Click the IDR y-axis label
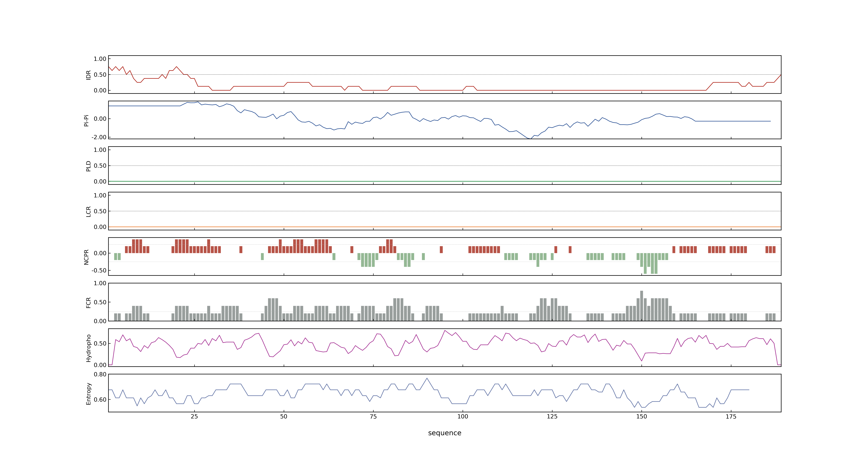 point(88,75)
